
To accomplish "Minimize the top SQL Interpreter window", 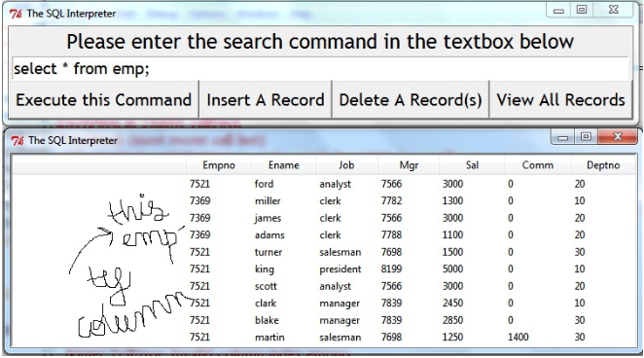I will coord(558,11).
